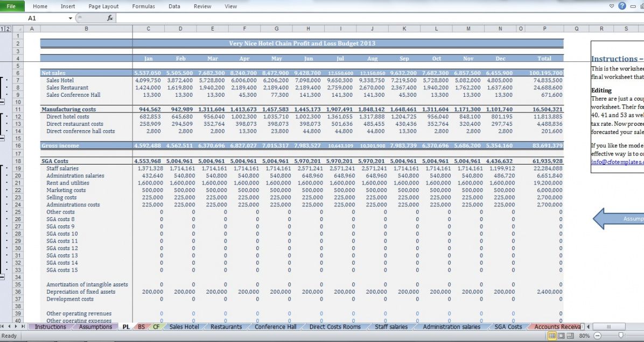Switch to Page Break Preview icon

pyautogui.click(x=569, y=336)
